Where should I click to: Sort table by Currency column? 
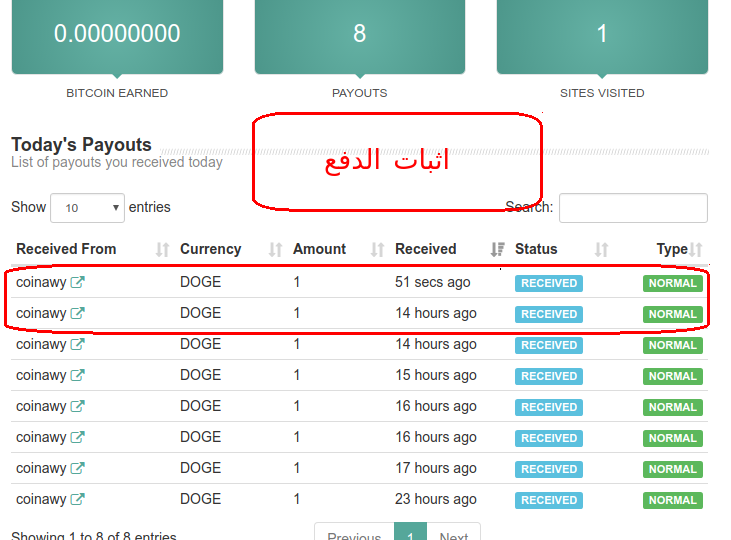tap(232, 249)
